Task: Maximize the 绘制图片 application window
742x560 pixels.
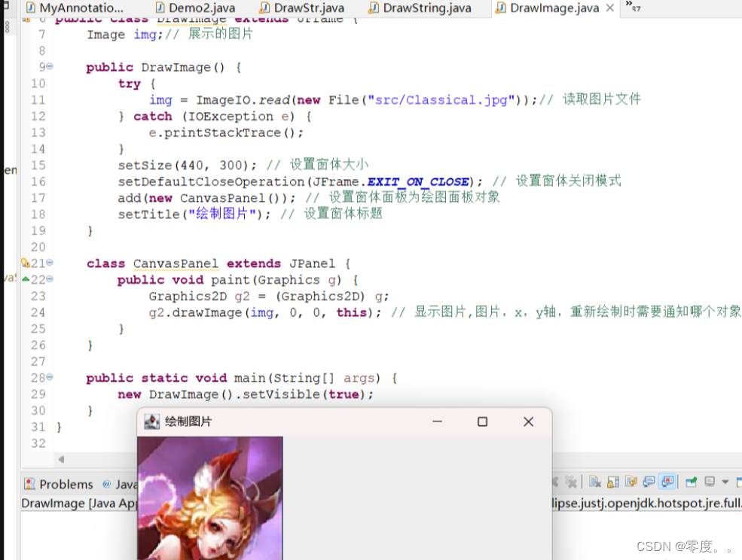Action: 482,422
